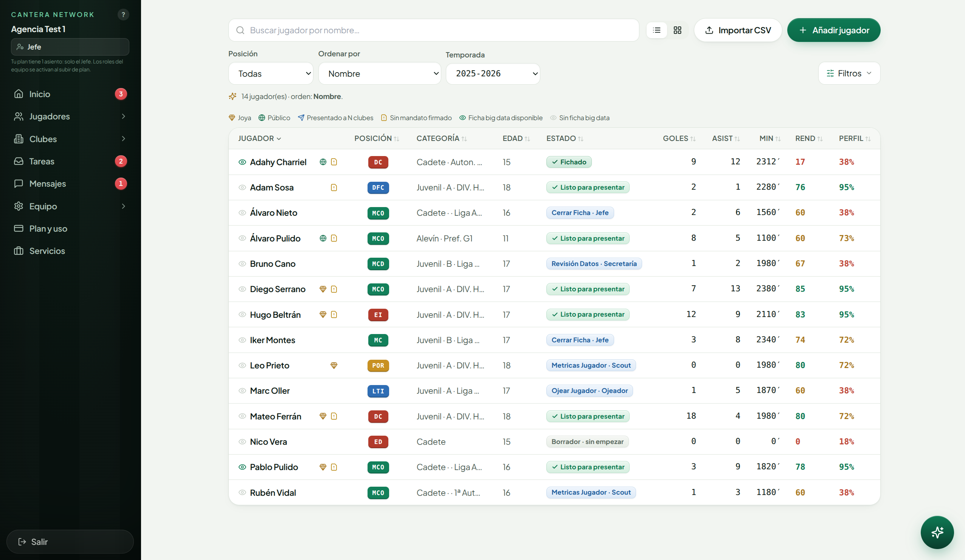Toggle big data eye for Rubén Vidal
Viewport: 965px width, 560px height.
point(242,492)
